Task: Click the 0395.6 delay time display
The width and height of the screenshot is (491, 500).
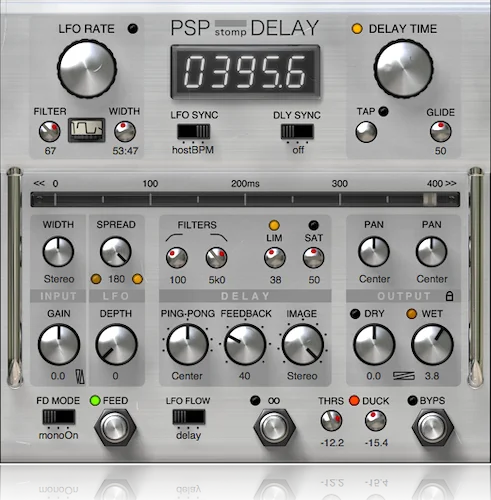Action: pyautogui.click(x=245, y=72)
